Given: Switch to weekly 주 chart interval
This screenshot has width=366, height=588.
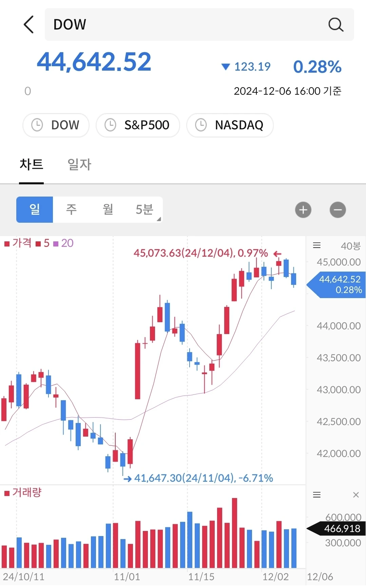Looking at the screenshot, I should point(71,209).
